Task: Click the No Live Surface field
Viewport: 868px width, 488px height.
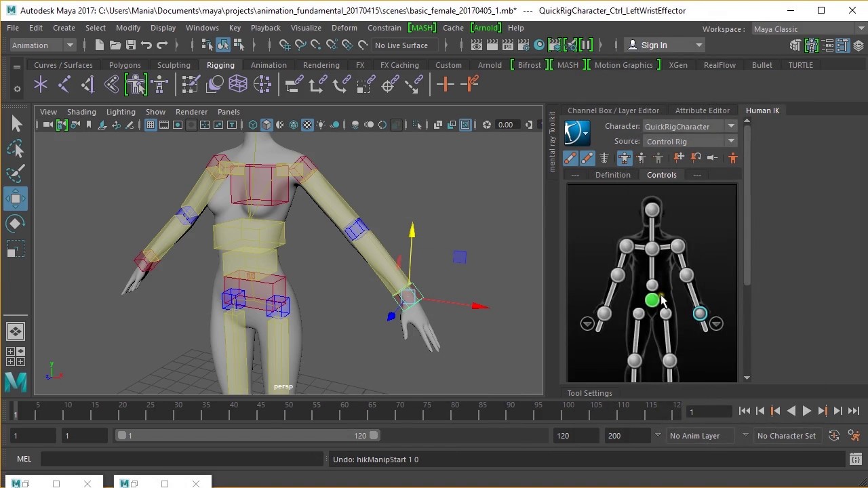Action: [x=406, y=45]
